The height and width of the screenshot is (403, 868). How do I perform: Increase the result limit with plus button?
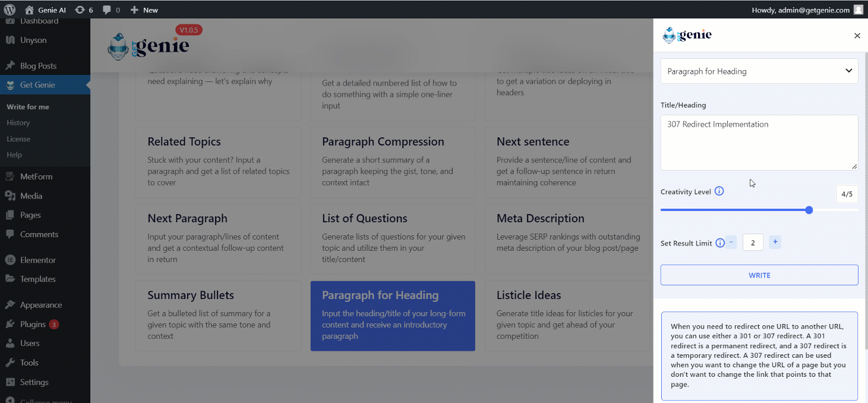click(775, 242)
